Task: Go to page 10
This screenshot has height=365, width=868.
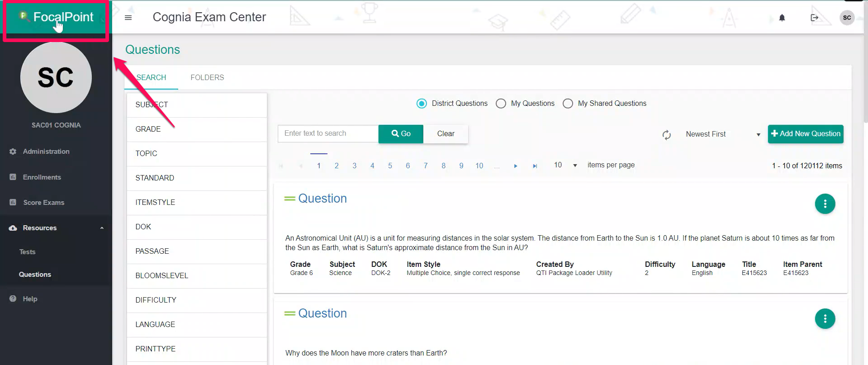Action: point(479,166)
